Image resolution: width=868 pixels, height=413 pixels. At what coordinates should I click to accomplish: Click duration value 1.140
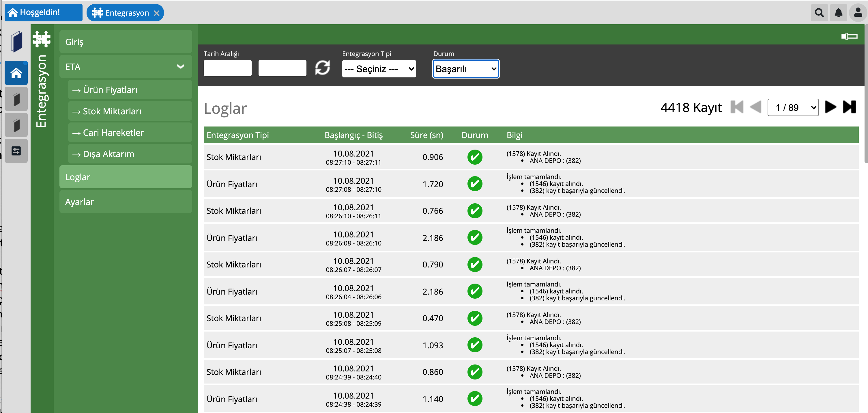[433, 399]
